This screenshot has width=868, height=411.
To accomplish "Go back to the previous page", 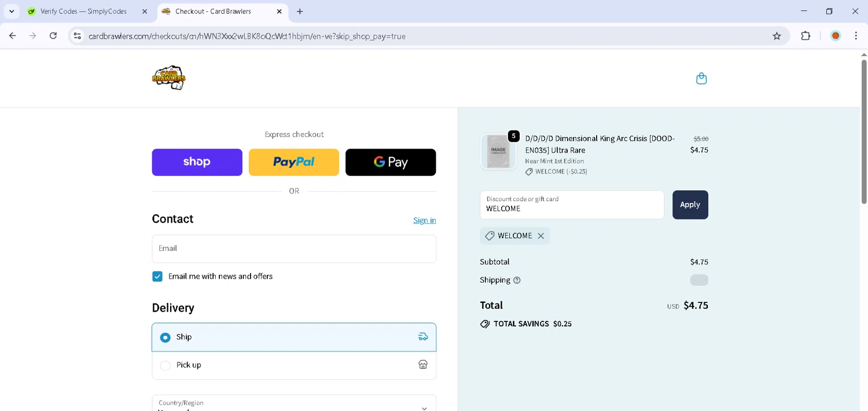I will pyautogui.click(x=13, y=36).
